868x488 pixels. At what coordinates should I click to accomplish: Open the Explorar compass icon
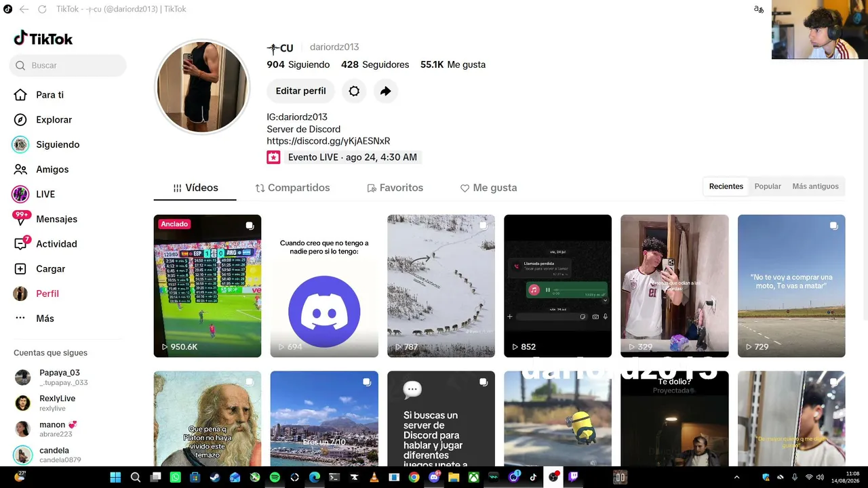click(21, 120)
